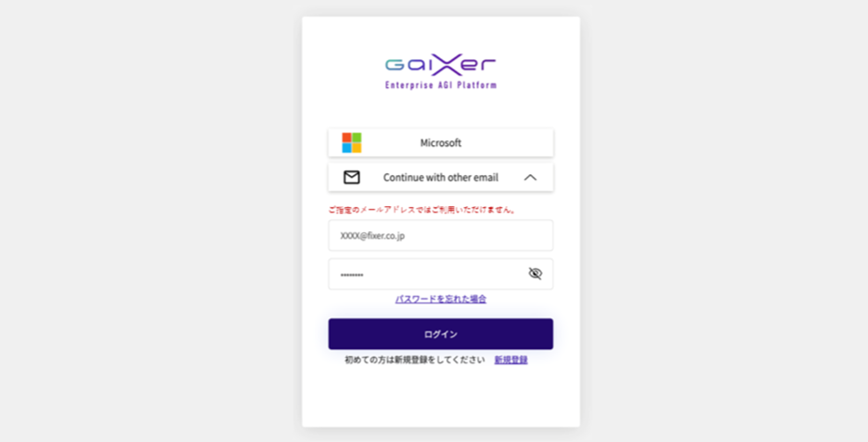Screen dimensions: 868x442
Task: Click the Enterprise AGI Platform tagline
Action: (x=441, y=85)
